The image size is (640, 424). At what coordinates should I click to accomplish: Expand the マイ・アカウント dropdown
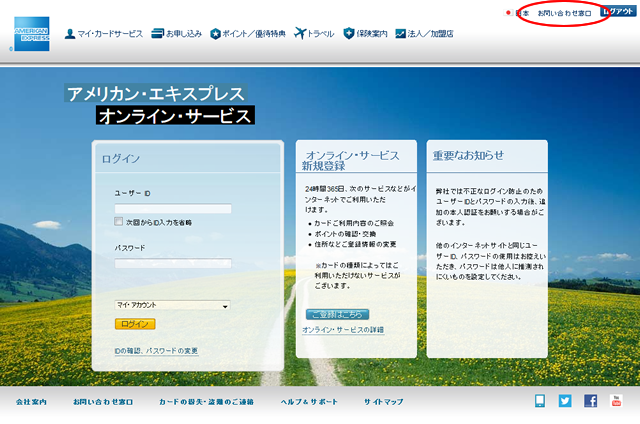(x=172, y=305)
